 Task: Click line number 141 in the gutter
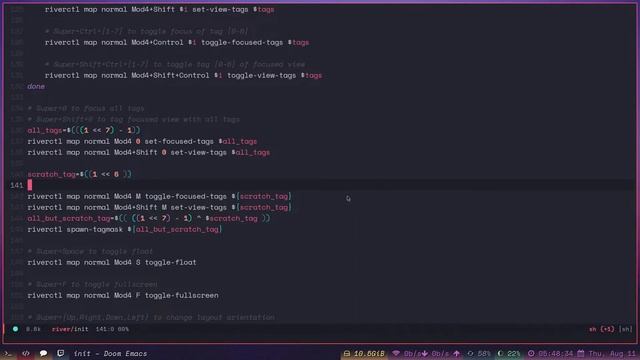17,185
